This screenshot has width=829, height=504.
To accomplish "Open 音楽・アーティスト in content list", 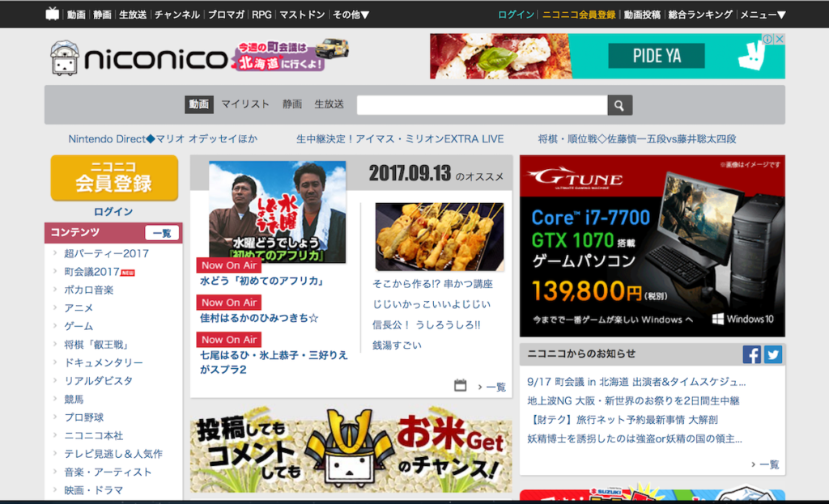I will (x=108, y=472).
